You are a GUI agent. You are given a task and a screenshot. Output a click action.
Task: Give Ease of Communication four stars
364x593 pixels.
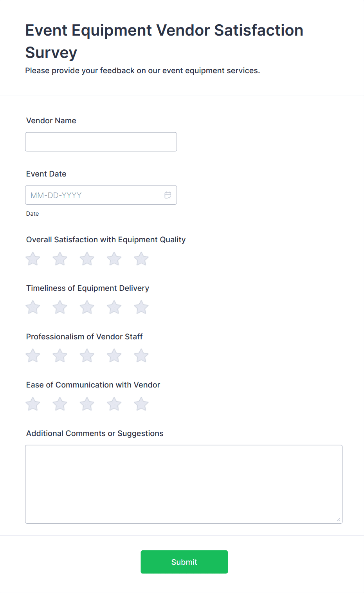click(114, 404)
